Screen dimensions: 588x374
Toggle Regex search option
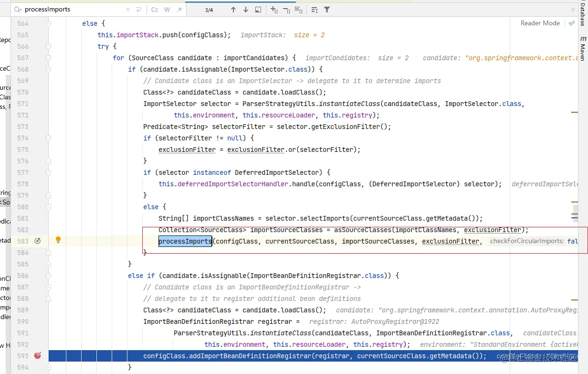[x=179, y=10]
